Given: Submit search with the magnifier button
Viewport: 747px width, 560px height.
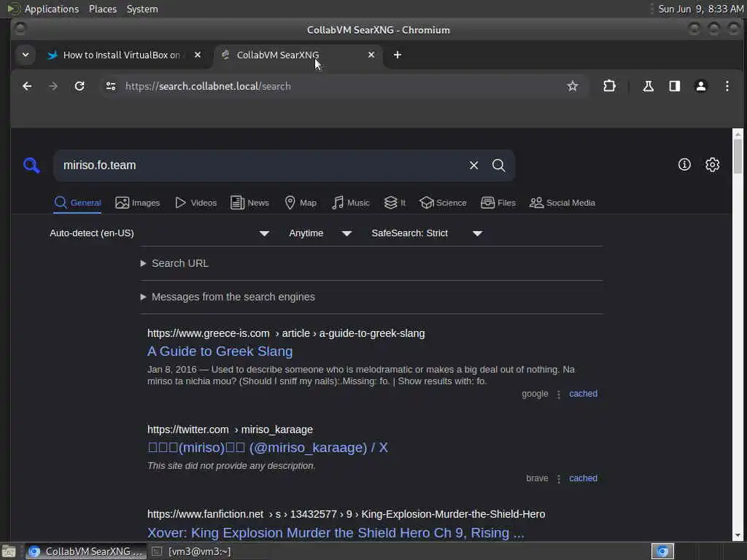Looking at the screenshot, I should pos(499,166).
